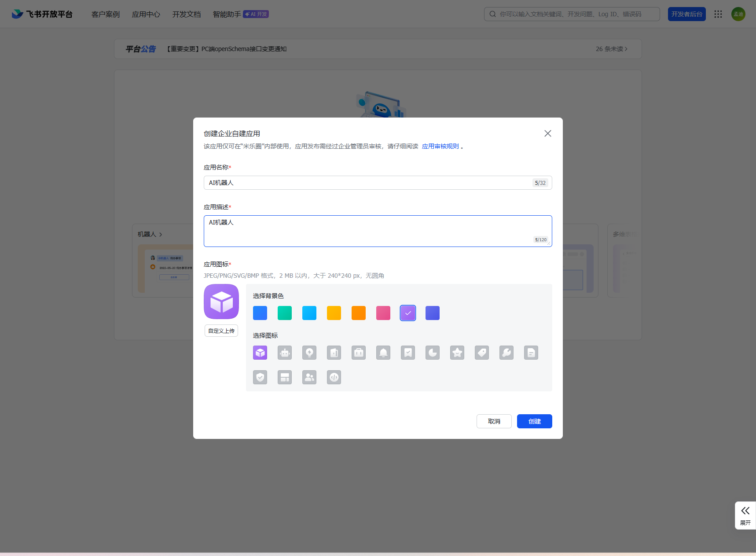756x556 pixels.
Task: Close the create app dialog
Action: (547, 133)
